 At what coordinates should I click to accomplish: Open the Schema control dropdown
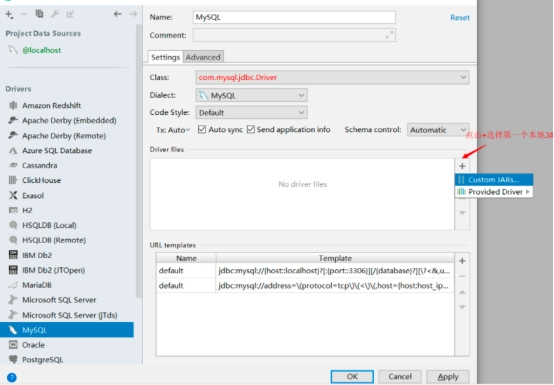(438, 130)
